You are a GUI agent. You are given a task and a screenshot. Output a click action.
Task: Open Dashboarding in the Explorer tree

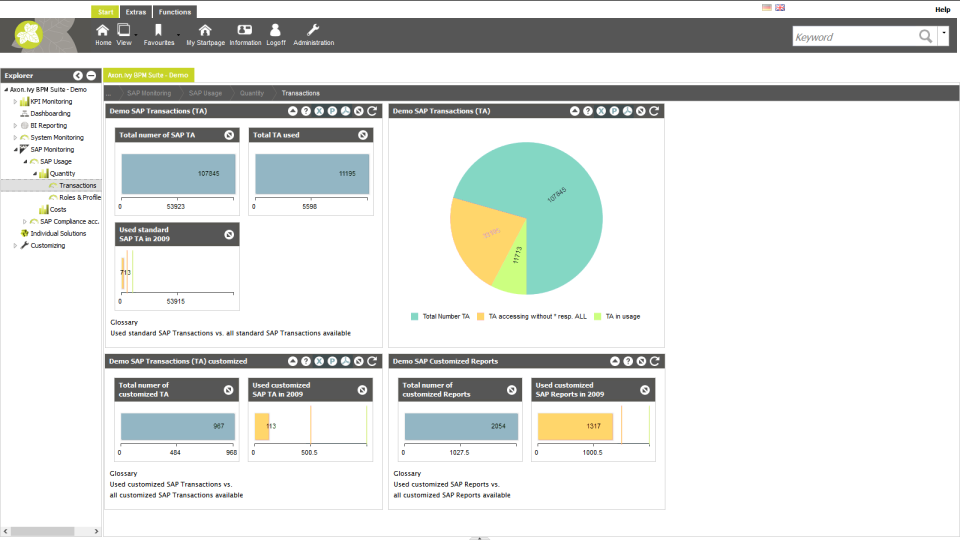tap(50, 113)
